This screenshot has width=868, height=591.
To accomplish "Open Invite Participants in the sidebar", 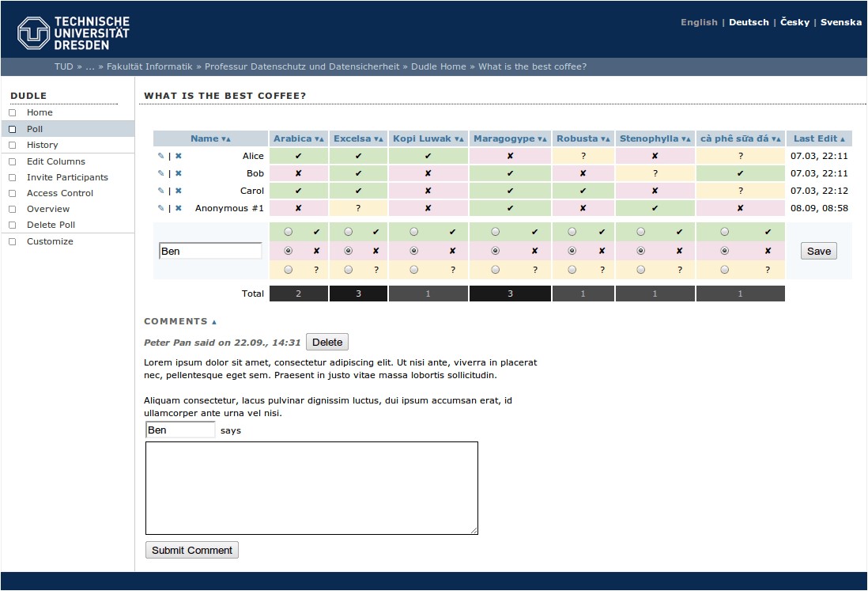I will [67, 177].
